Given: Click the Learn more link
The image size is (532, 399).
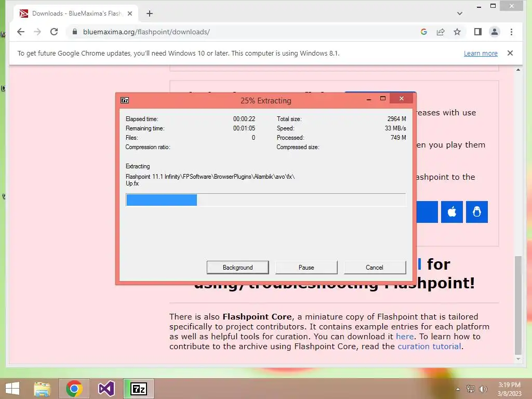Looking at the screenshot, I should (x=481, y=54).
